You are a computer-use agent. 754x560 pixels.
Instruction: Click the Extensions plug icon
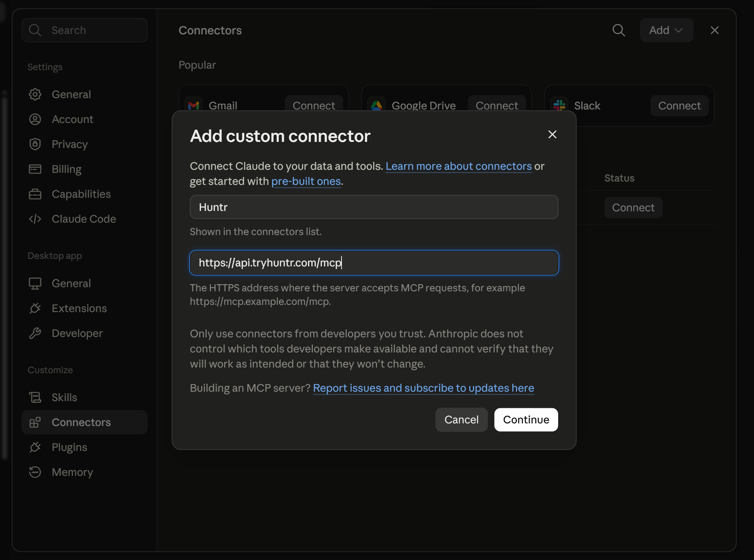coord(35,308)
